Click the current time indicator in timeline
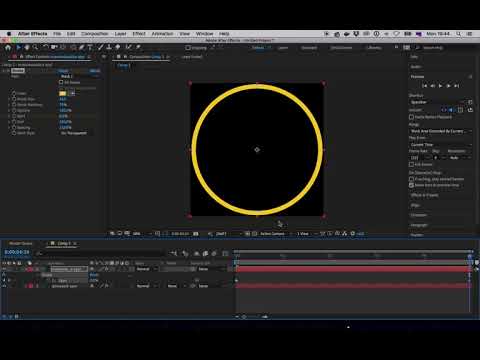 pyautogui.click(x=470, y=256)
